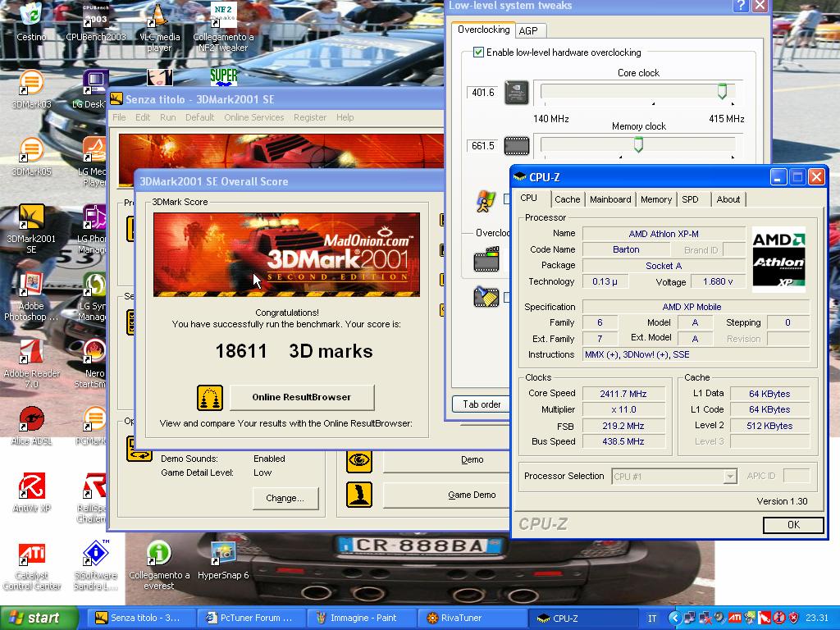Click the Online ResultBrowser tree icon
This screenshot has height=630, width=840.
pos(209,398)
